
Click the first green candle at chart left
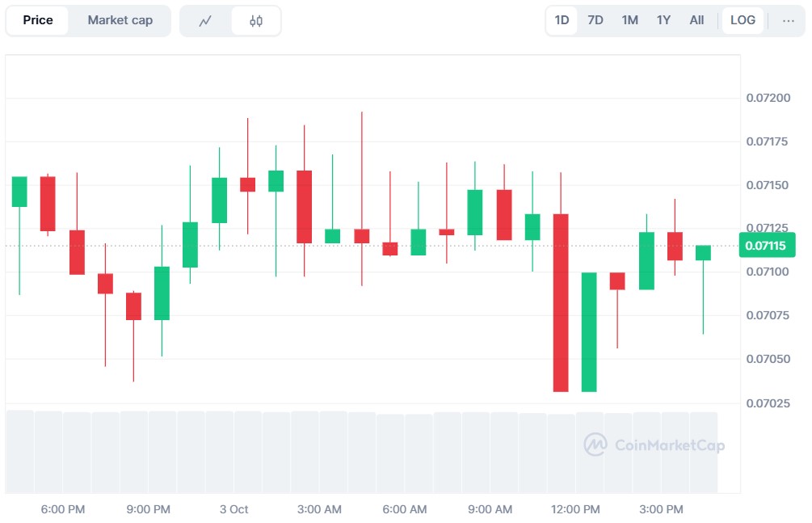tap(19, 192)
